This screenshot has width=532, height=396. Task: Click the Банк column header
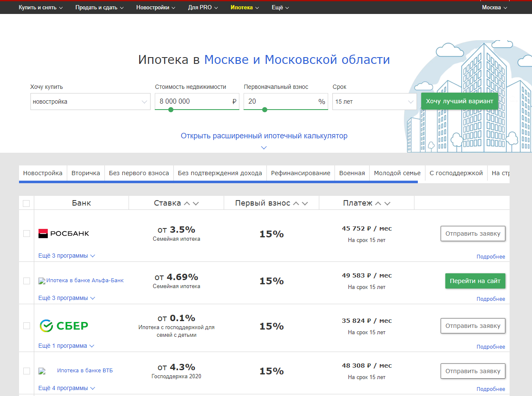click(x=81, y=203)
